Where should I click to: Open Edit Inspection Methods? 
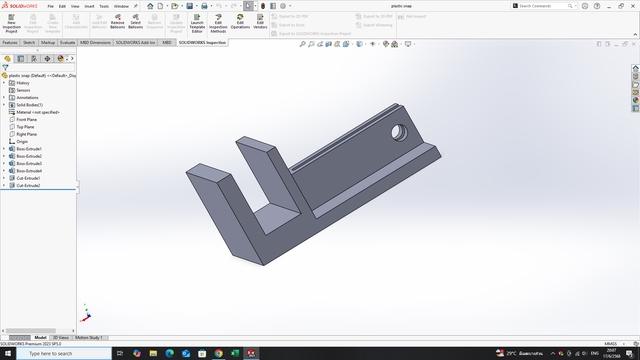(218, 24)
